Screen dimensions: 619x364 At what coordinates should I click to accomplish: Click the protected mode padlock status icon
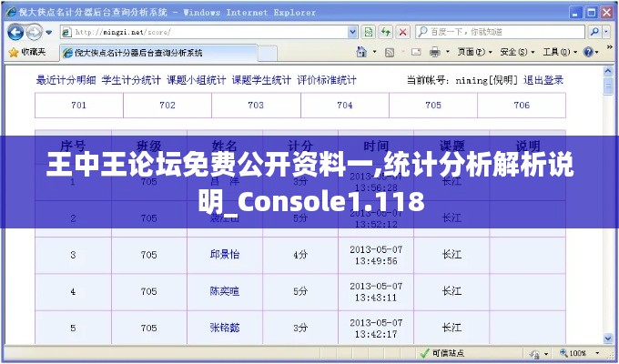535,353
